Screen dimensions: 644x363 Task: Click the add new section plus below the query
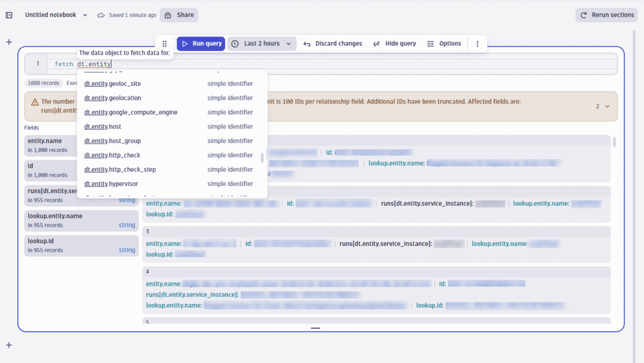click(x=8, y=345)
